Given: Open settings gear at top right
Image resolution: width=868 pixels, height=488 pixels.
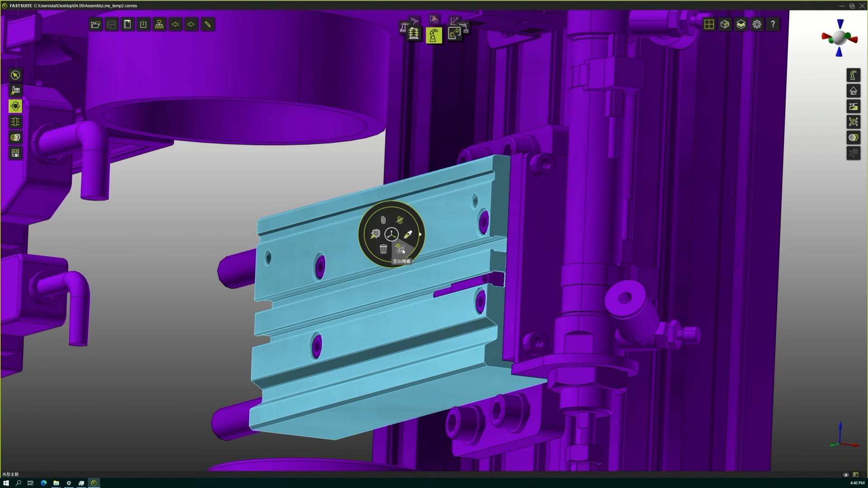Looking at the screenshot, I should (x=757, y=24).
